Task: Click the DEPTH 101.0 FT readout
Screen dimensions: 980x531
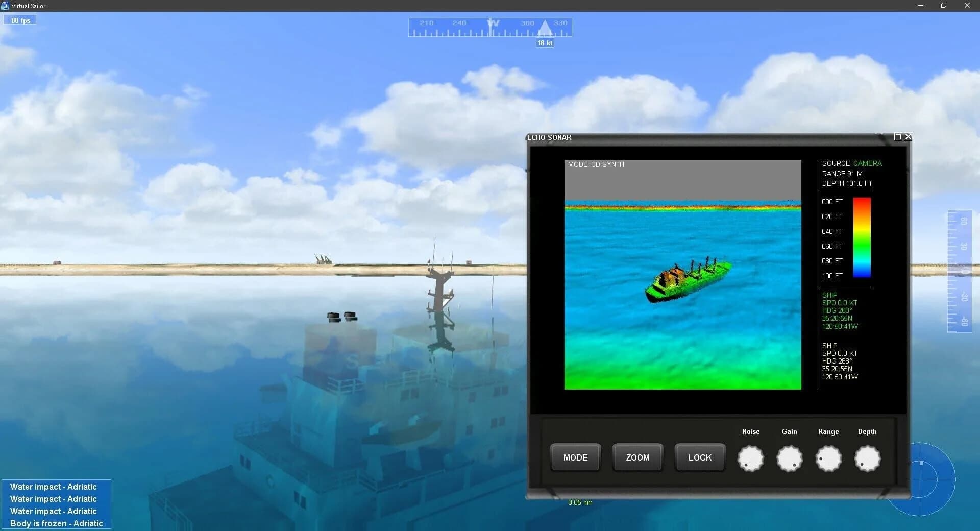Action: click(x=846, y=183)
